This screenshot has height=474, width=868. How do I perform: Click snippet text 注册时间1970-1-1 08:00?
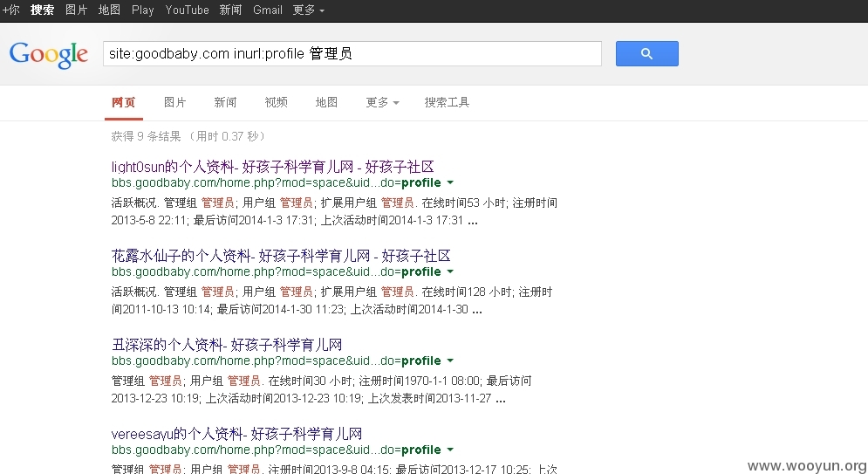pyautogui.click(x=419, y=381)
